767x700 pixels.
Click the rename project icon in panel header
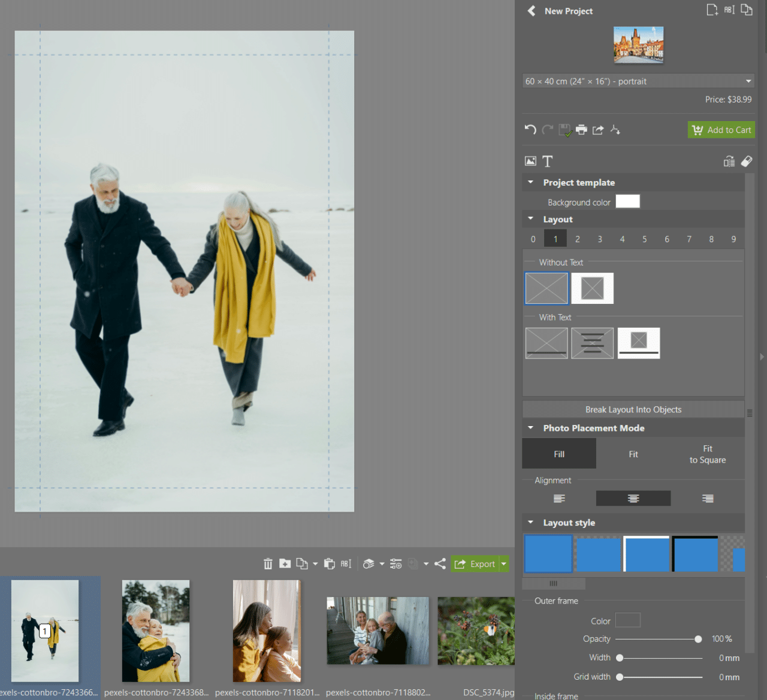tap(729, 10)
